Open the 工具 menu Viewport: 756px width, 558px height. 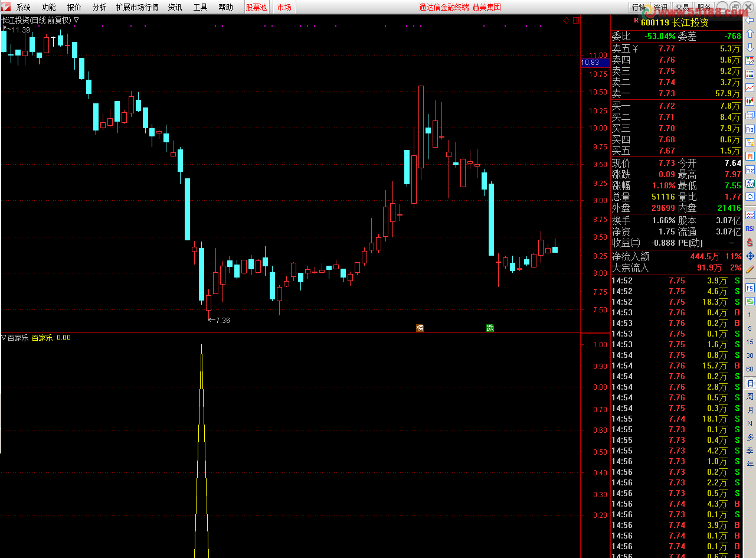coord(201,7)
